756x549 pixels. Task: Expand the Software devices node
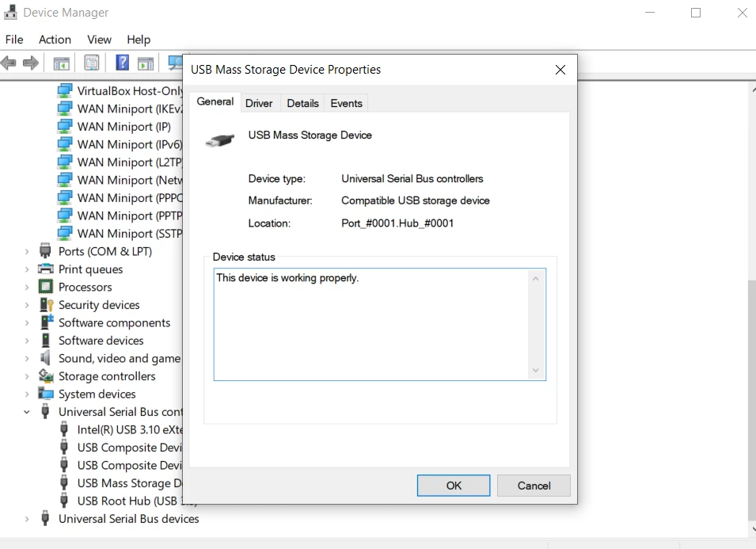click(27, 341)
